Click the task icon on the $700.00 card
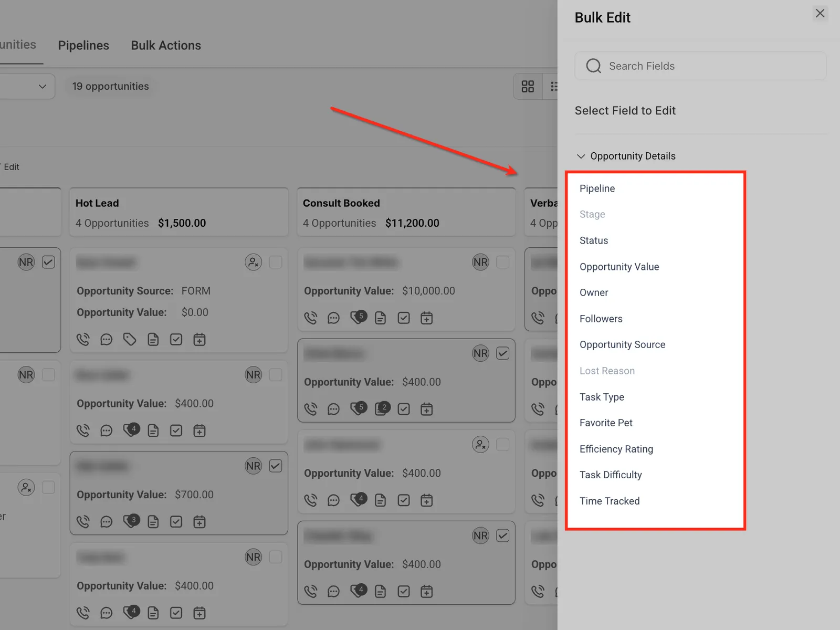The height and width of the screenshot is (630, 840). point(176,522)
